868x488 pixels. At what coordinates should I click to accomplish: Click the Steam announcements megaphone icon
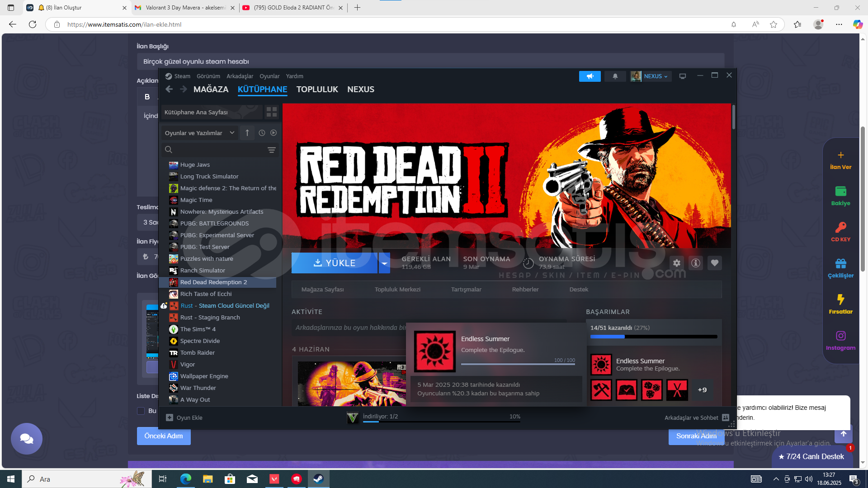click(590, 76)
